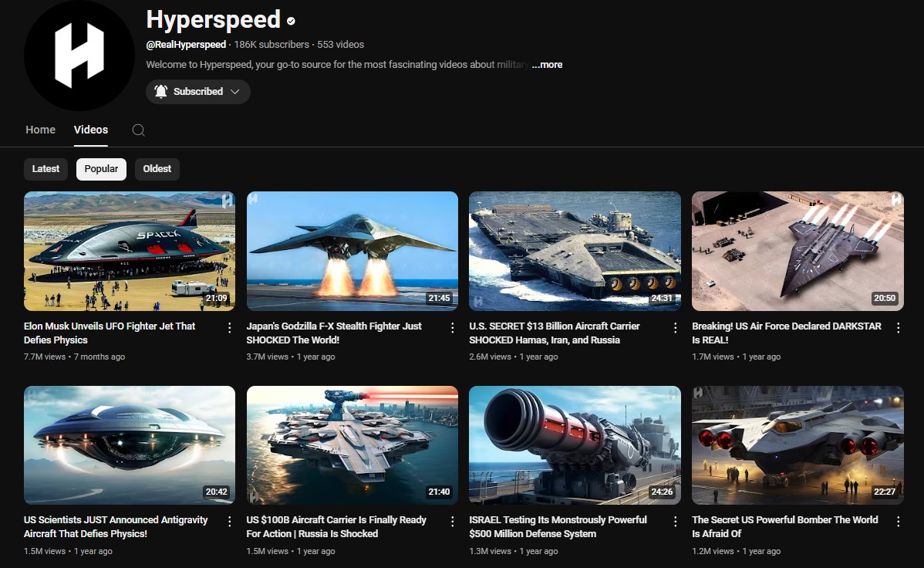Click title 'US $100B Aircraft Carrier Is Finally Ready'
Viewport: 924px width, 568px height.
tap(336, 527)
